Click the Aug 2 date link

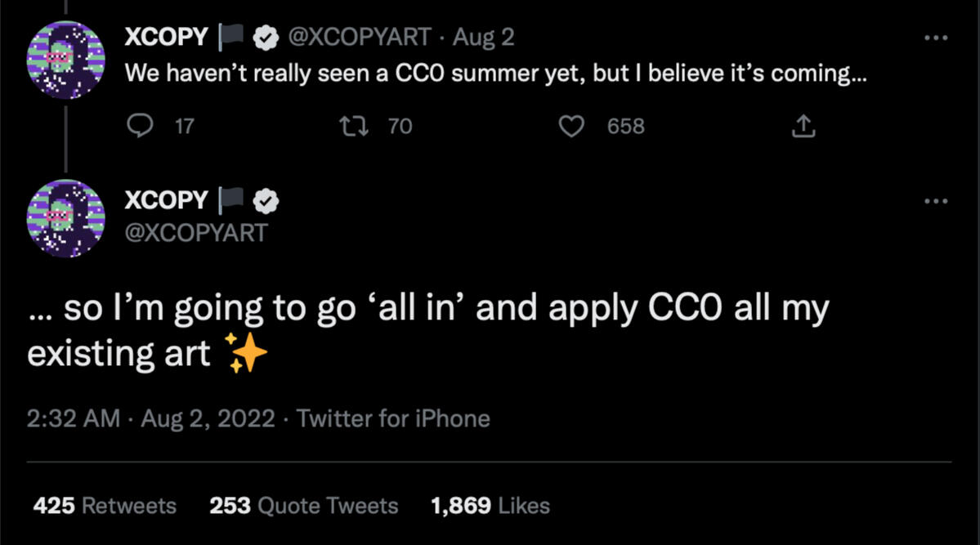point(484,37)
